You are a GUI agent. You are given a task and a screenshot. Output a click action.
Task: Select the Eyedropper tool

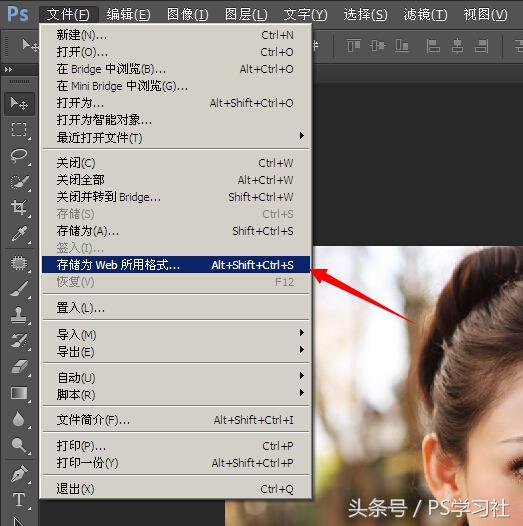[x=19, y=234]
